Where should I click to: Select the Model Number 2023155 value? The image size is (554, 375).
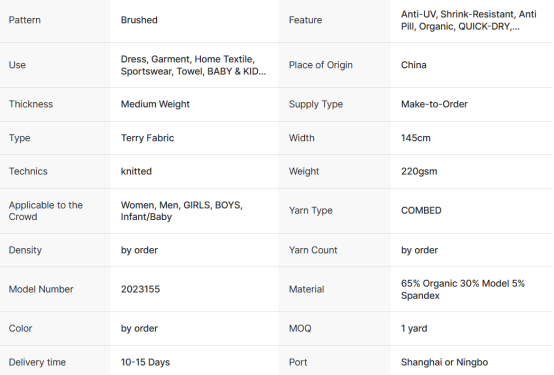[x=140, y=289]
